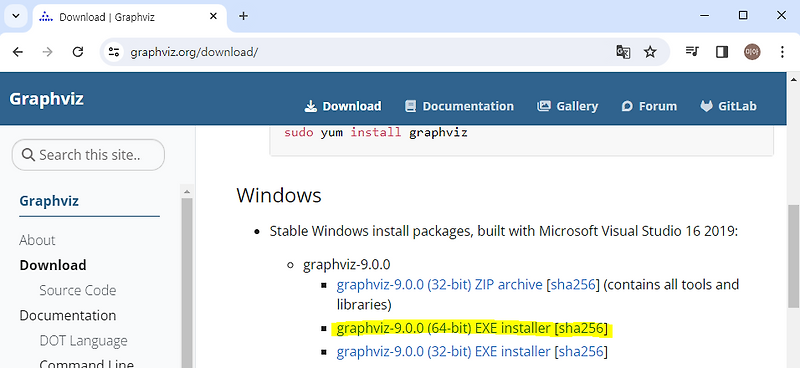View site information icon in address bar
This screenshot has width=800, height=368.
(x=113, y=52)
